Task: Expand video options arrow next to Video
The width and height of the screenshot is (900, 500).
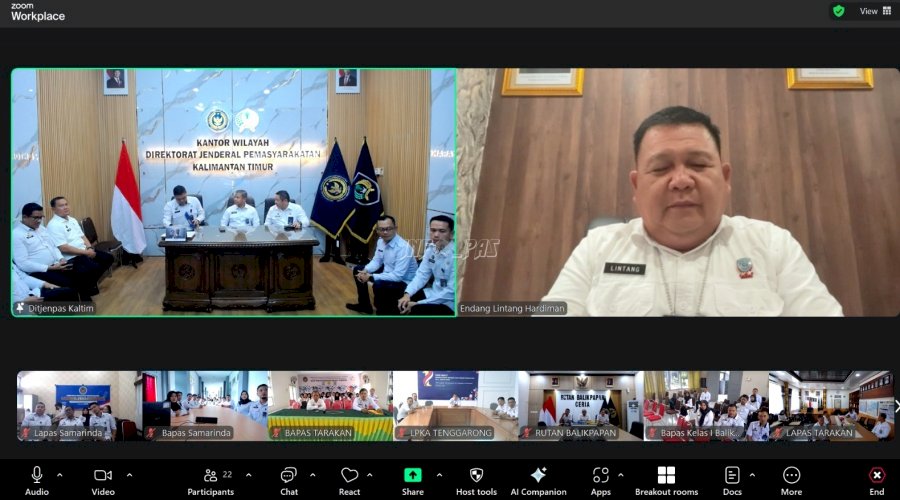Action: click(x=129, y=475)
